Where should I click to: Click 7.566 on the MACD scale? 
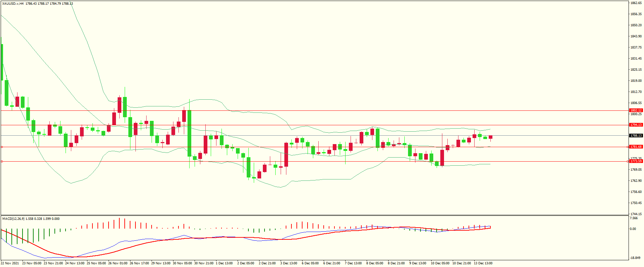click(633, 218)
